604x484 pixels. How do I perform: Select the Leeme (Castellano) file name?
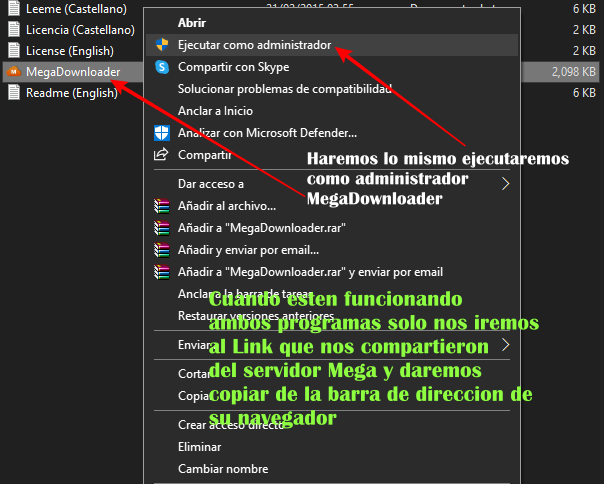76,9
